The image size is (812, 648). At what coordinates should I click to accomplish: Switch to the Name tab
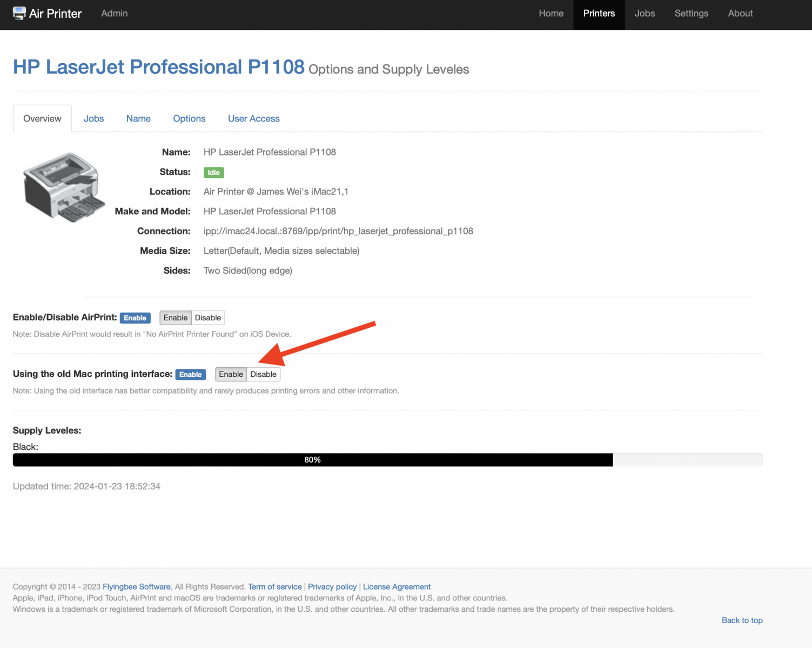coord(138,118)
